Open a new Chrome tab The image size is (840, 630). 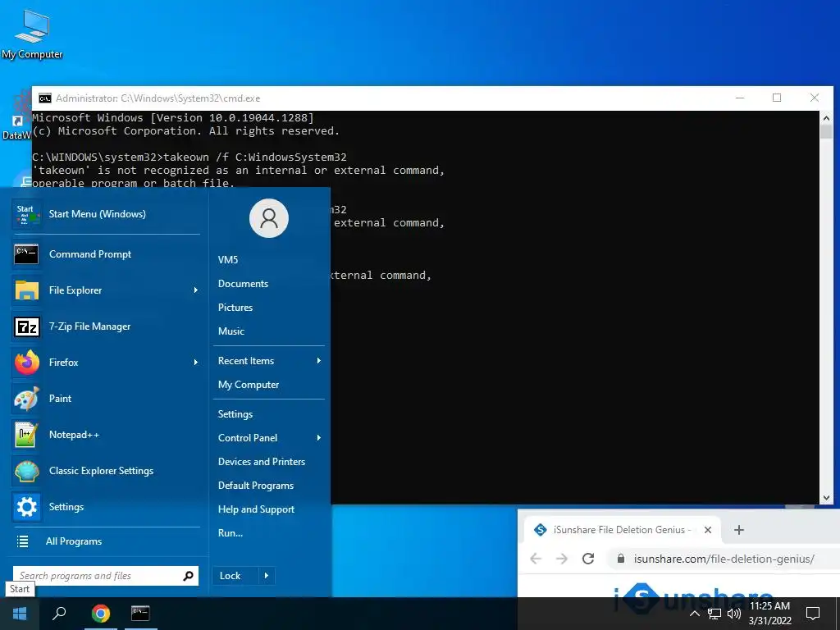[739, 530]
